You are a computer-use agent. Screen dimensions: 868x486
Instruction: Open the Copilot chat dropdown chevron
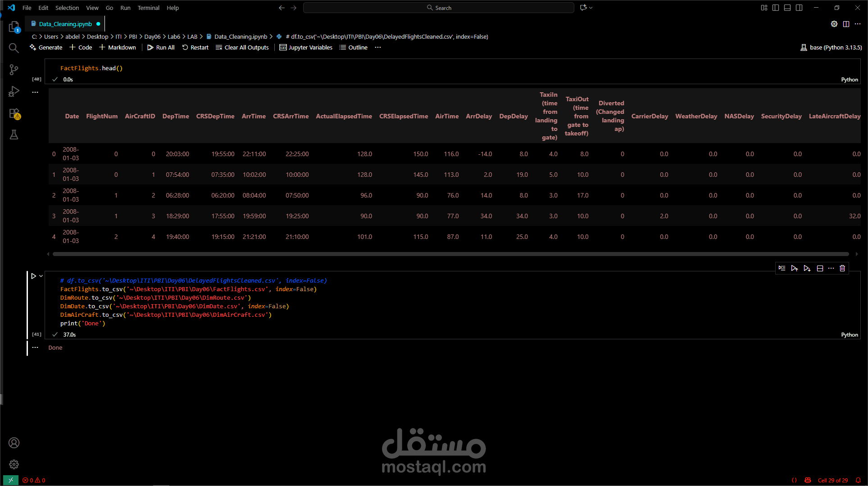pyautogui.click(x=591, y=8)
